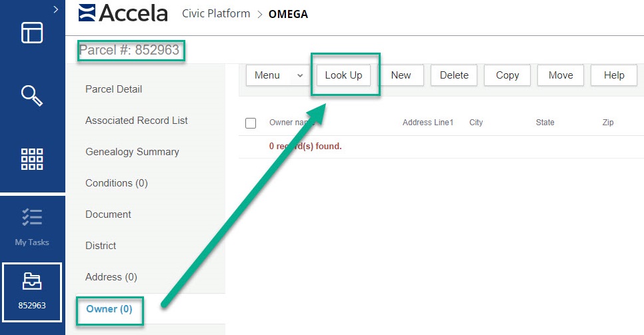Select the 852963 parcel folder icon
Image resolution: width=644 pixels, height=335 pixels.
tap(32, 282)
